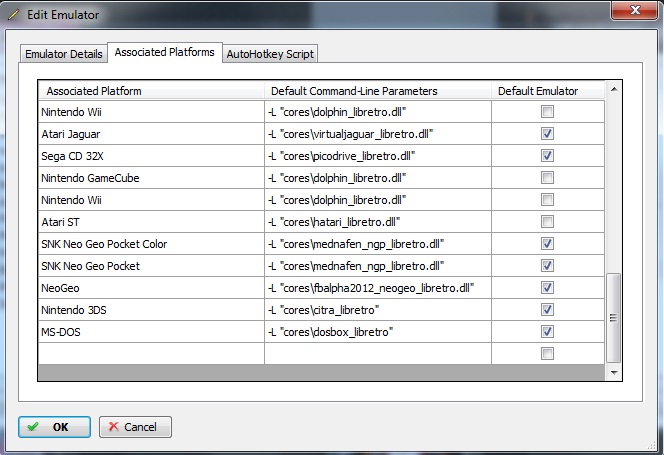The height and width of the screenshot is (455, 664).
Task: Click the Default Emulator column header
Action: (x=548, y=91)
